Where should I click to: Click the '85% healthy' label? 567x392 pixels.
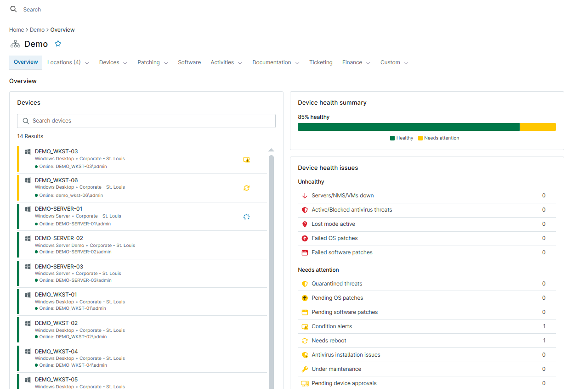pos(314,117)
